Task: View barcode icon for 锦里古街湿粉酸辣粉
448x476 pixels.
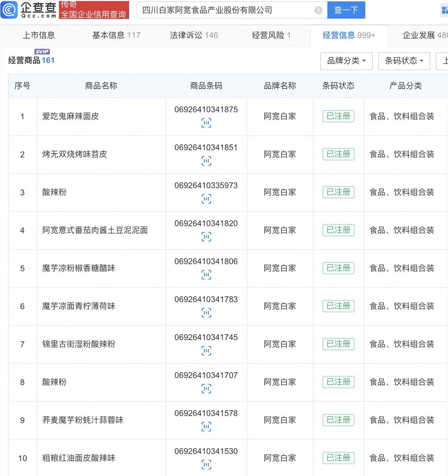Action: click(206, 351)
